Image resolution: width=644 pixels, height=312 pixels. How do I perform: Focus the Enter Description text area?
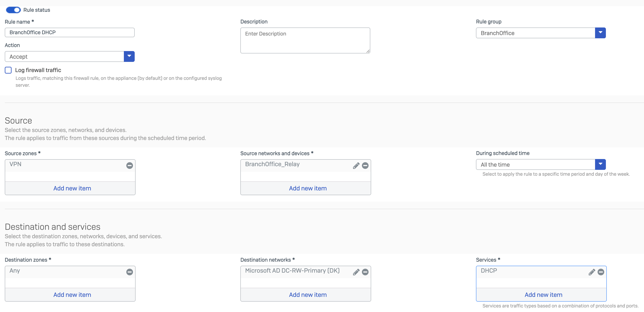coord(305,40)
